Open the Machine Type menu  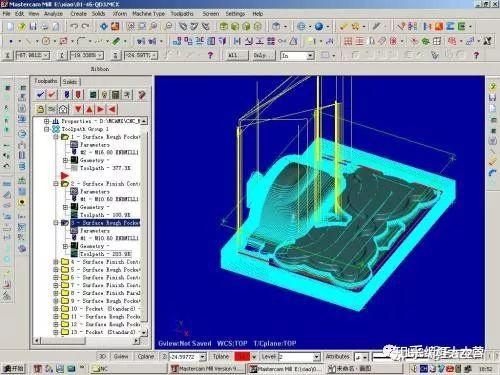149,14
